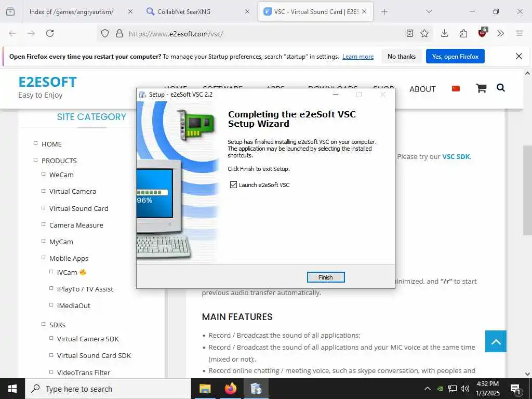Viewport: 532px width, 399px height.
Task: Open Virtual Camera in the sidebar
Action: tap(73, 191)
